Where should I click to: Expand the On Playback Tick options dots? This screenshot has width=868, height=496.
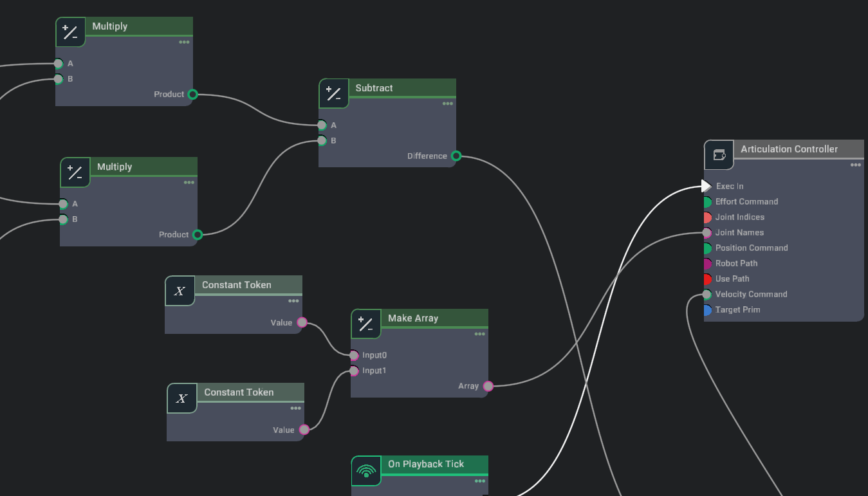pos(479,481)
